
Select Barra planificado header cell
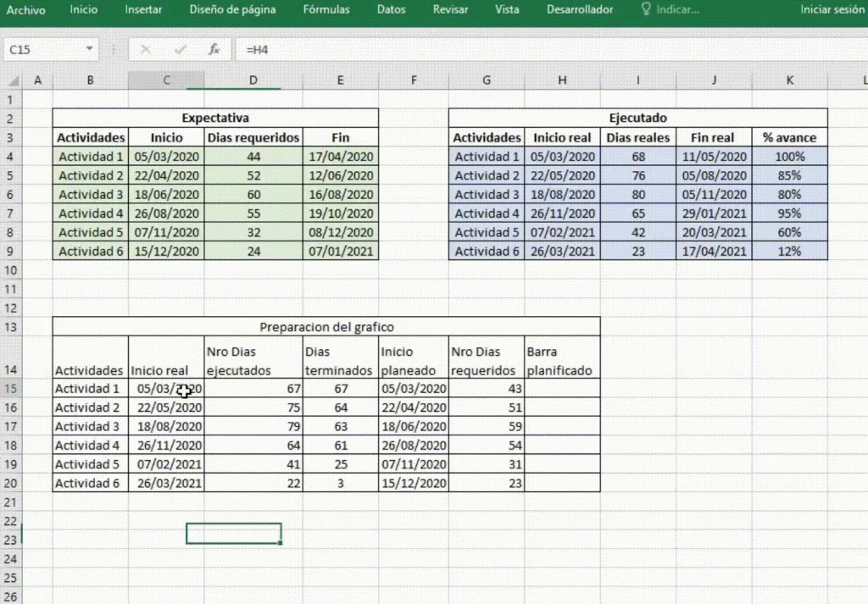coord(562,357)
